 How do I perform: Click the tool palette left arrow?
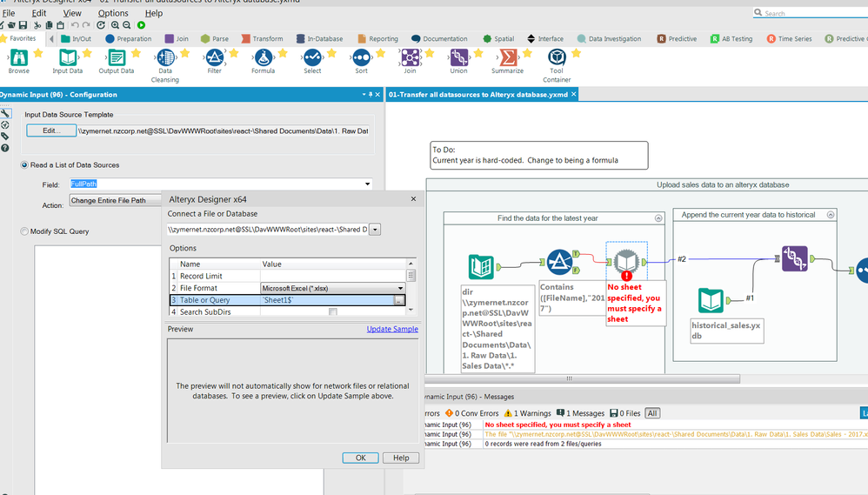pos(51,39)
